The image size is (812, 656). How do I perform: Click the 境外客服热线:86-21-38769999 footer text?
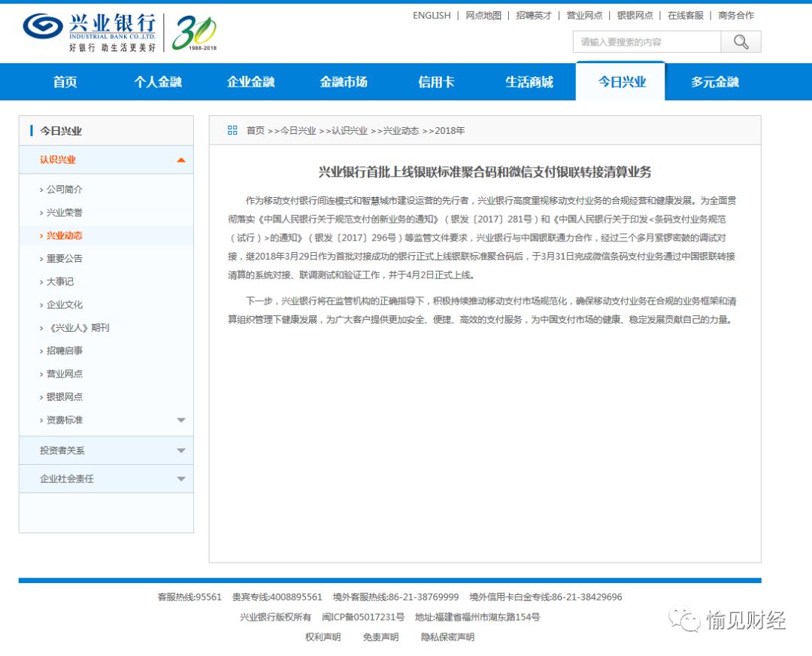[x=395, y=597]
